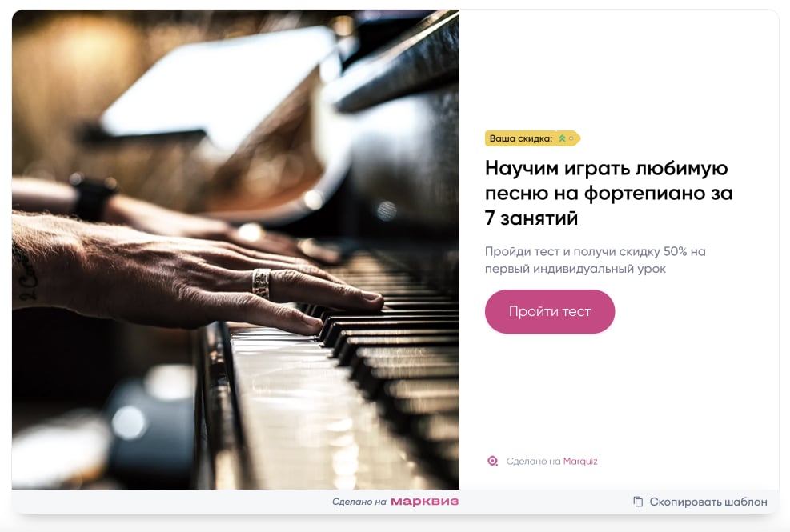This screenshot has width=790, height=532.
Task: Click the white hole dot on discount tag
Action: tap(571, 138)
